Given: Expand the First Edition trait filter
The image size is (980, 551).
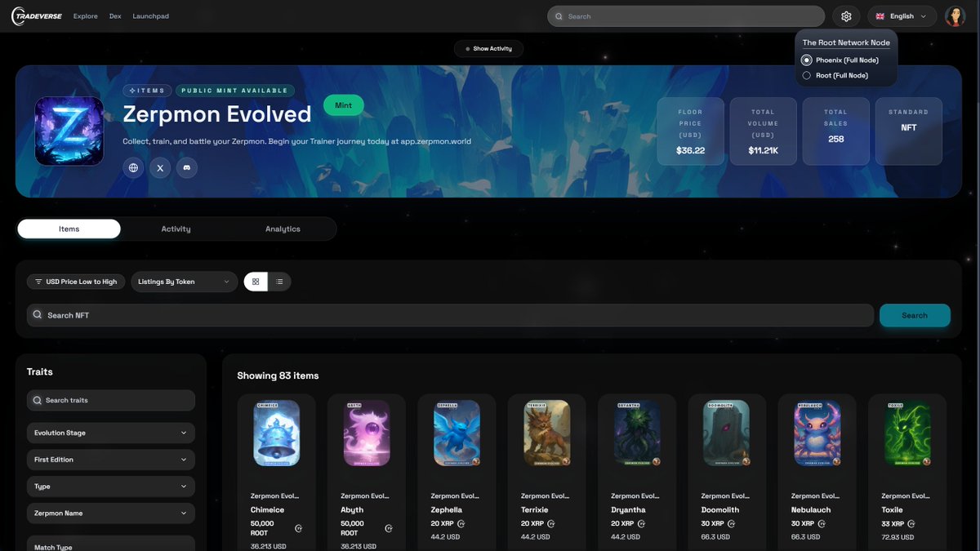Looking at the screenshot, I should tap(111, 460).
